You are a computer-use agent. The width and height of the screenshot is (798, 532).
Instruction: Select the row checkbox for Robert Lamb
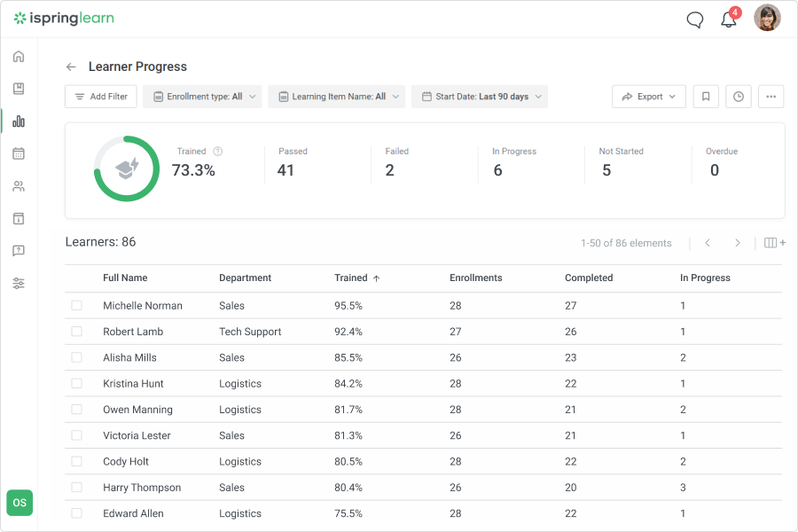pos(76,332)
